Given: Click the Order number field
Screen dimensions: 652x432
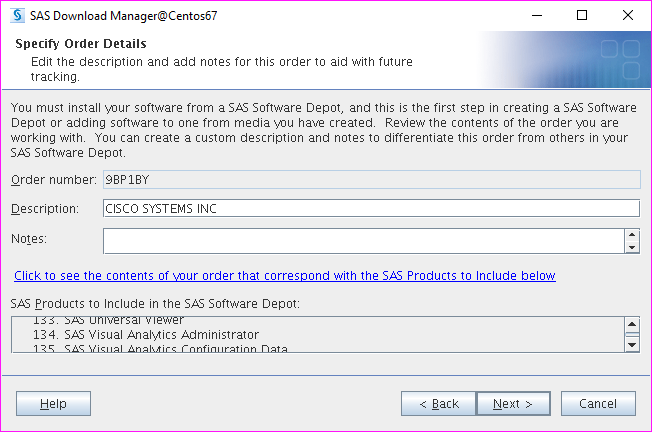Looking at the screenshot, I should point(370,179).
